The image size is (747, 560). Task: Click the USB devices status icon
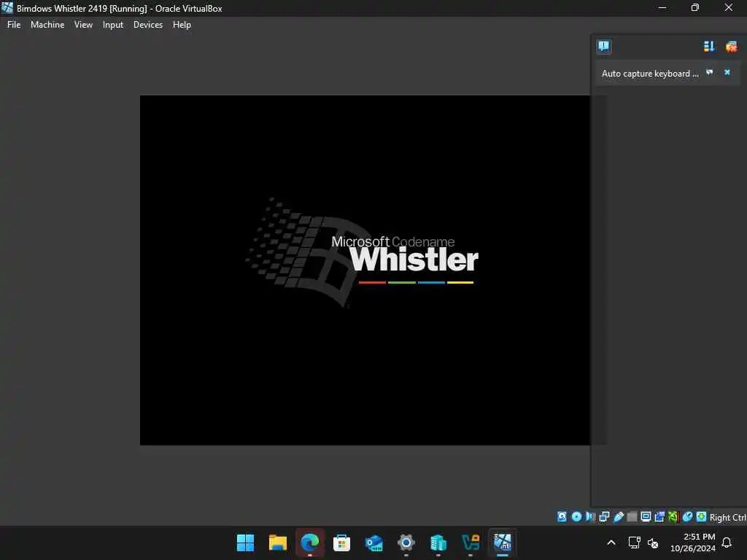coord(619,517)
